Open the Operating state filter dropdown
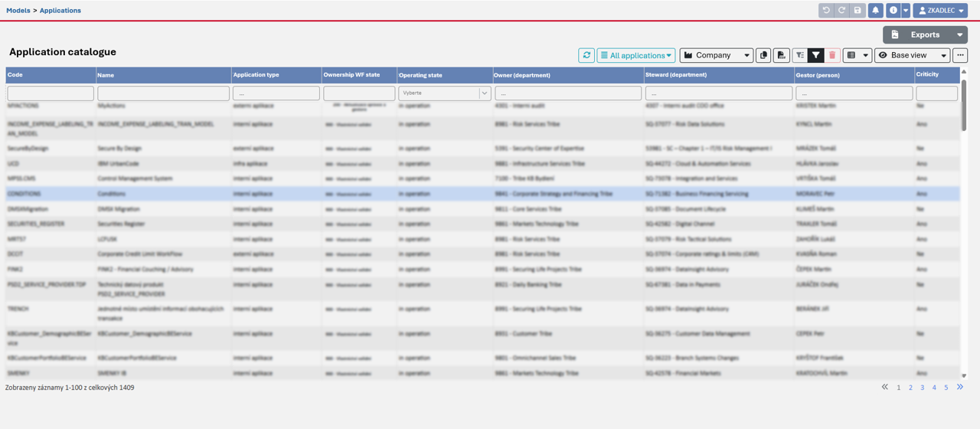The image size is (980, 429). pyautogui.click(x=444, y=93)
